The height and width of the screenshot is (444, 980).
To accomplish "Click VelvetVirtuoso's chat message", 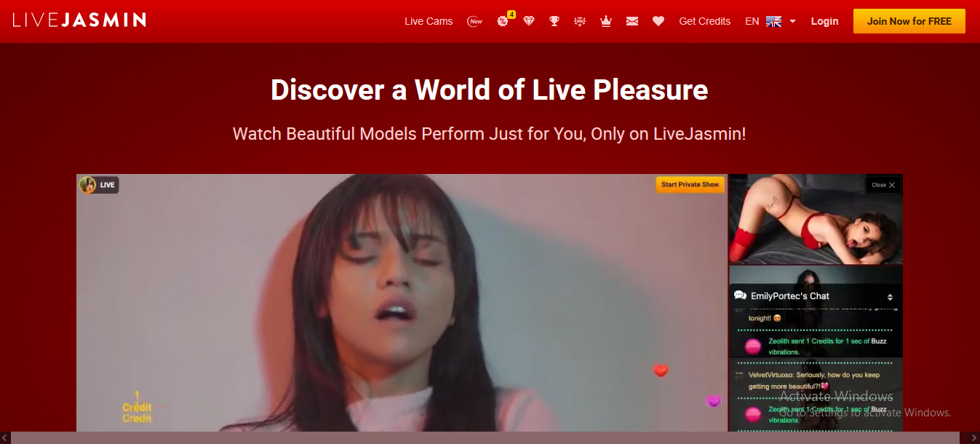I will (x=813, y=381).
